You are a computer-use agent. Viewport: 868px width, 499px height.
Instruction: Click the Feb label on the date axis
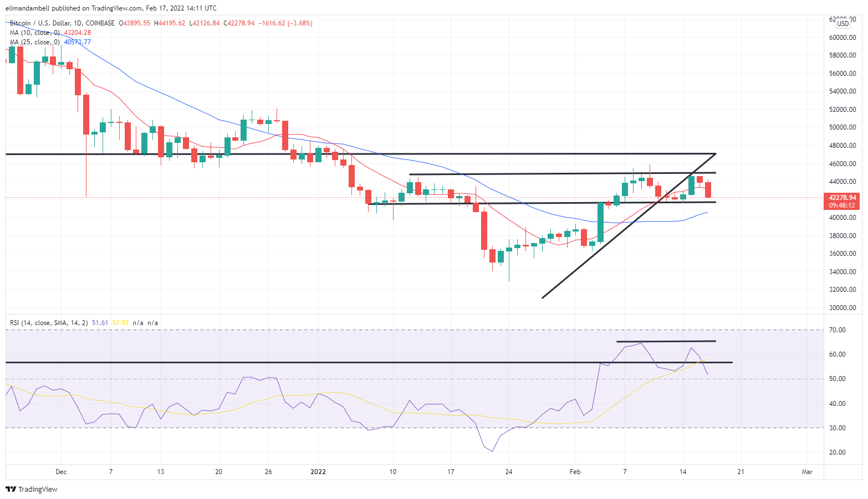pyautogui.click(x=575, y=472)
